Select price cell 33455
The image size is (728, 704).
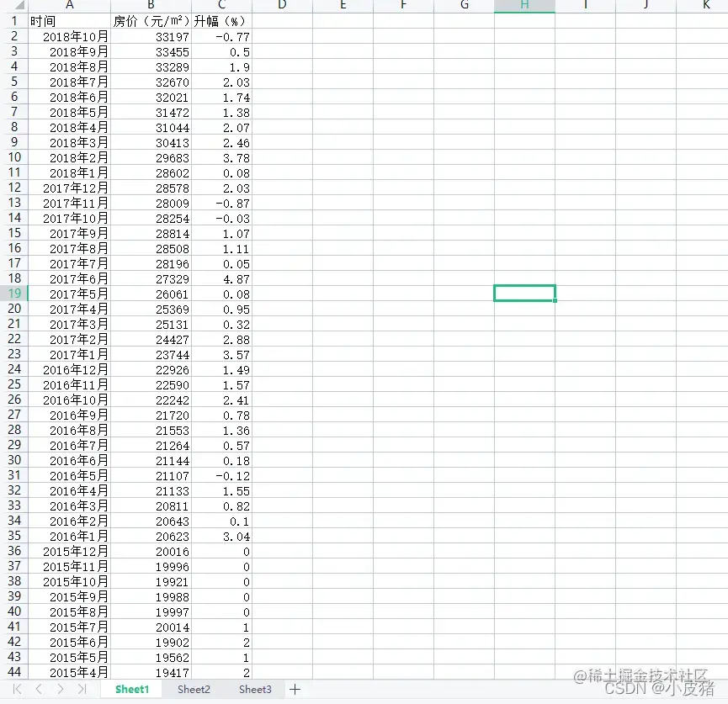pyautogui.click(x=151, y=51)
